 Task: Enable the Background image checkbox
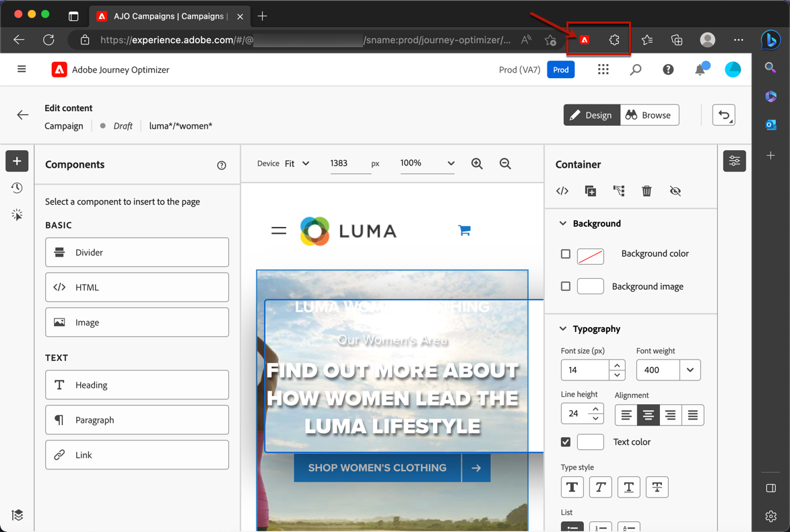[x=566, y=286]
